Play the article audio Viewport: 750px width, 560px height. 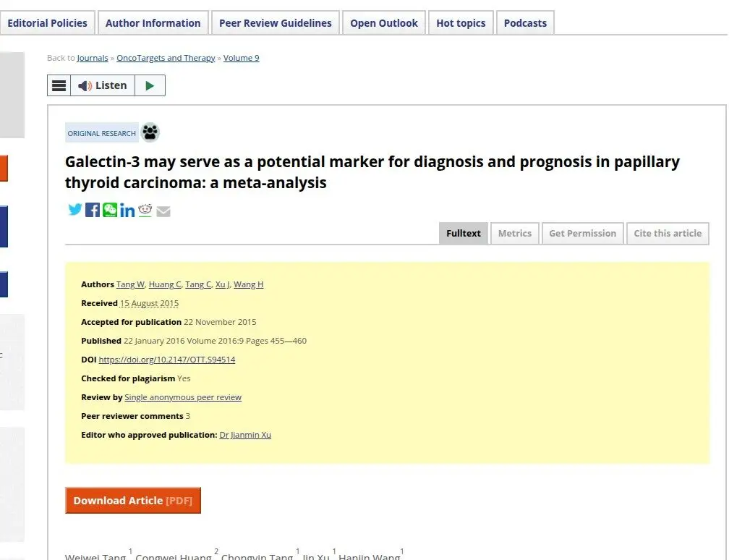pos(150,85)
